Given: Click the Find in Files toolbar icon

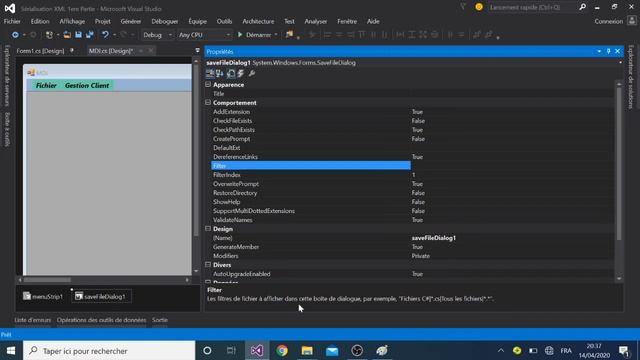Looking at the screenshot, I should pyautogui.click(x=289, y=35).
